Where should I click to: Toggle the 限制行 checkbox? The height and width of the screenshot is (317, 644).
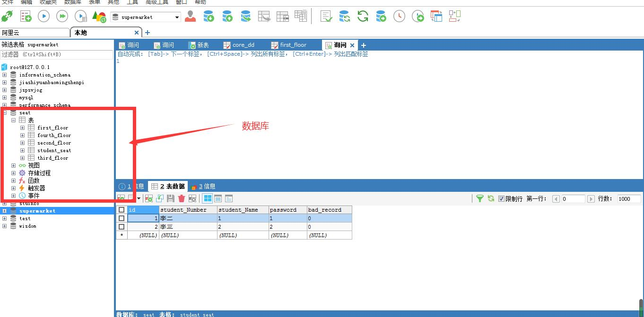pos(502,199)
